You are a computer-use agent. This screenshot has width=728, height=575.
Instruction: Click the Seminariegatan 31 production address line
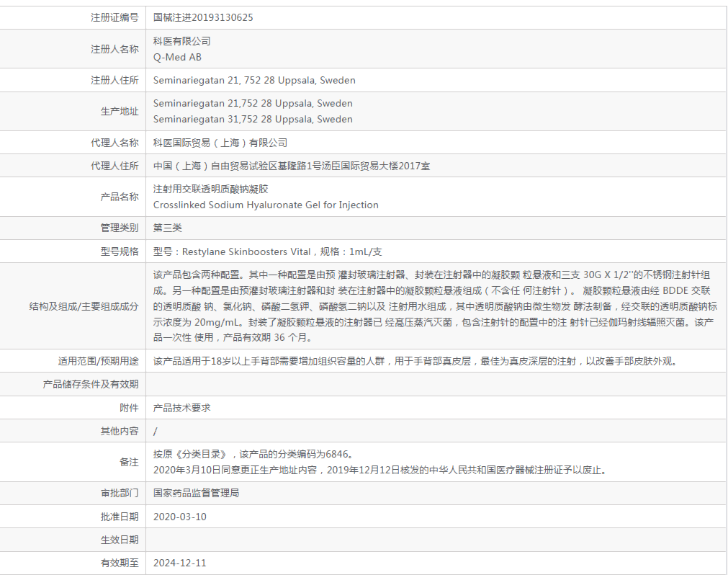tap(253, 120)
